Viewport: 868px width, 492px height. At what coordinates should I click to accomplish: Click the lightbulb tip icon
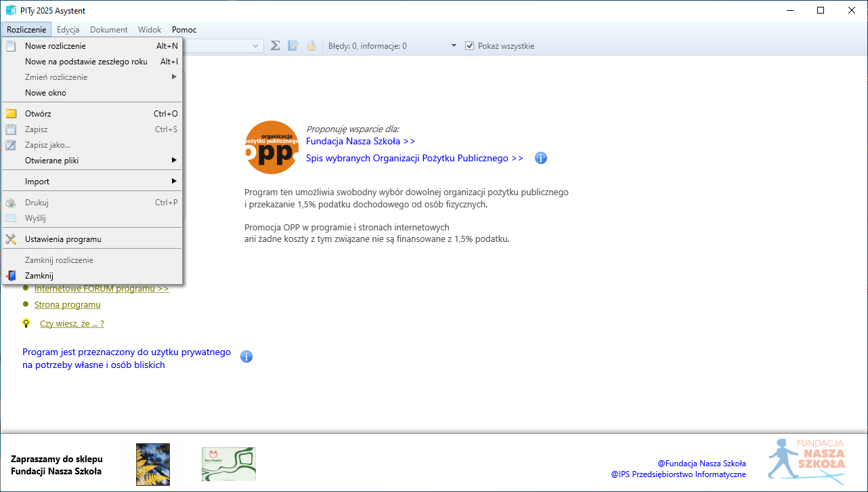coord(26,323)
